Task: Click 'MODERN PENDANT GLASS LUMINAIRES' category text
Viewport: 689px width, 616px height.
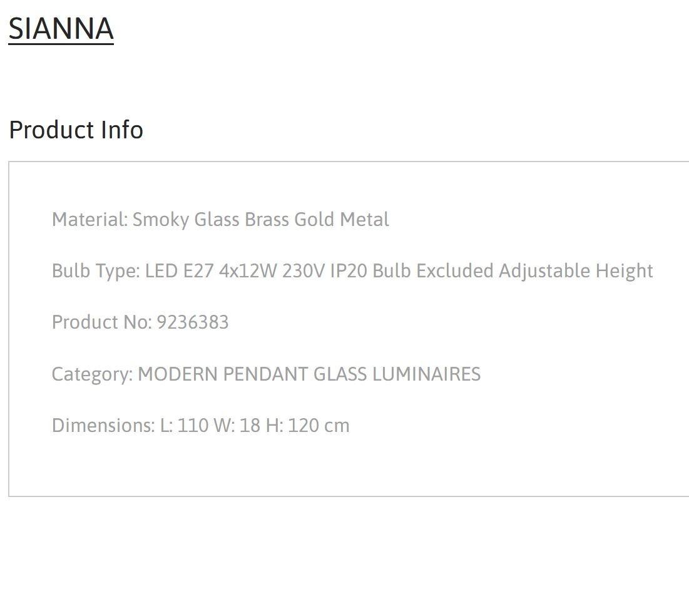Action: pyautogui.click(x=309, y=374)
